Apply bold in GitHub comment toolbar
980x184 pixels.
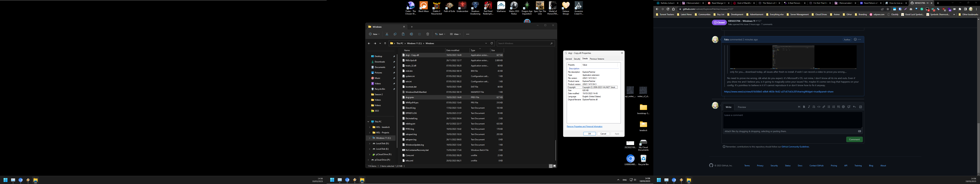tap(804, 107)
